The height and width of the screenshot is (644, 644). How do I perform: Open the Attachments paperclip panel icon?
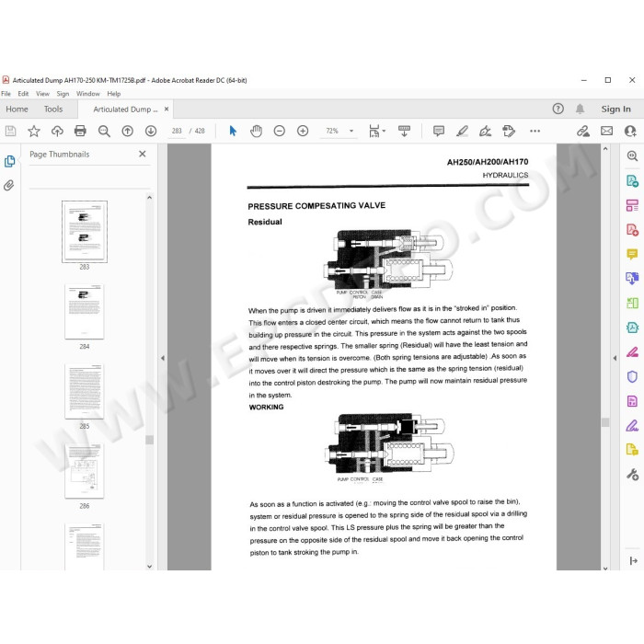[9, 185]
